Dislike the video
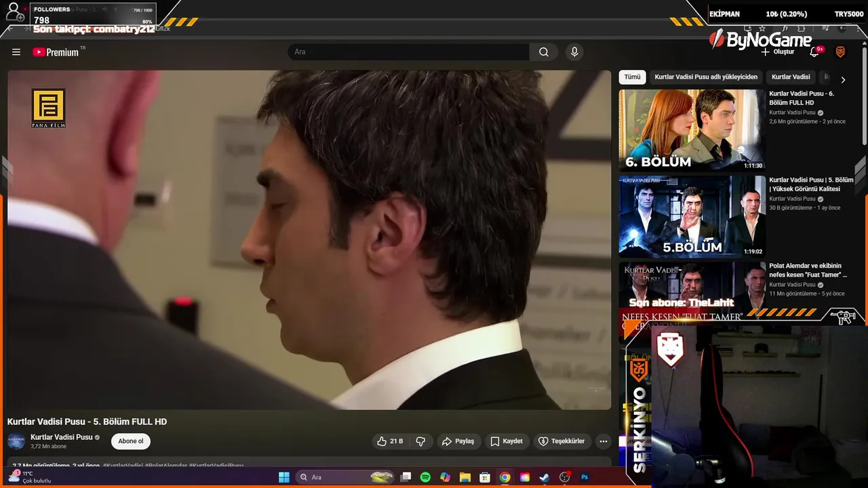This screenshot has width=868, height=488. click(420, 441)
